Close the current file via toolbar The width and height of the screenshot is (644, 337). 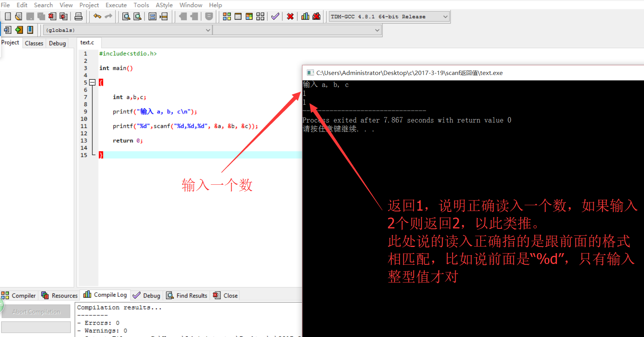pyautogui.click(x=52, y=16)
